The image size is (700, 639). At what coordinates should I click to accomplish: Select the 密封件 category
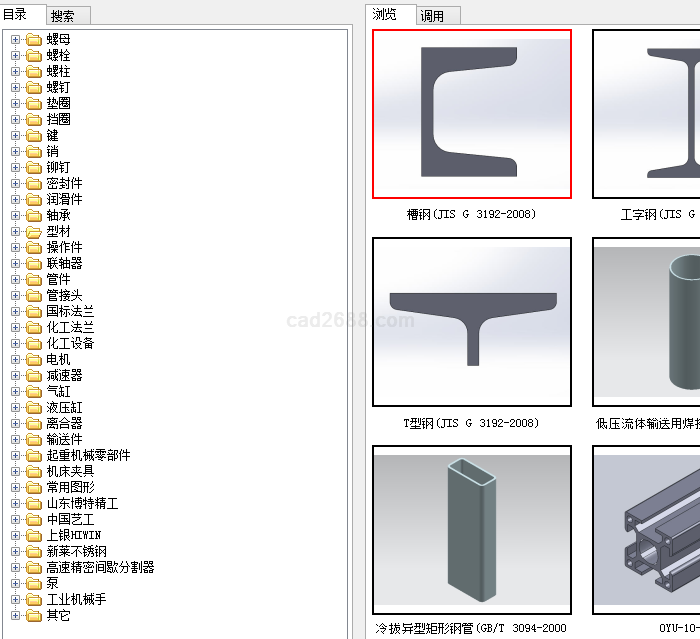click(x=65, y=183)
